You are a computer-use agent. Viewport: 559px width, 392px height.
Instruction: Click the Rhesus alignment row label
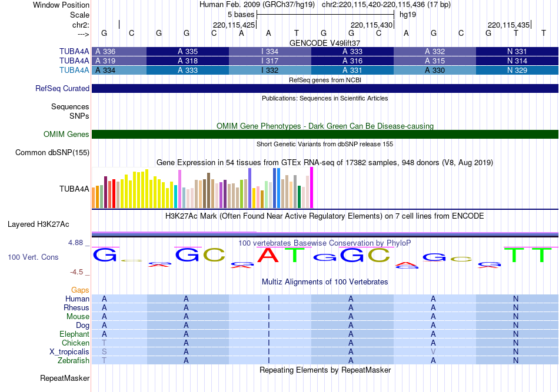(x=76, y=307)
